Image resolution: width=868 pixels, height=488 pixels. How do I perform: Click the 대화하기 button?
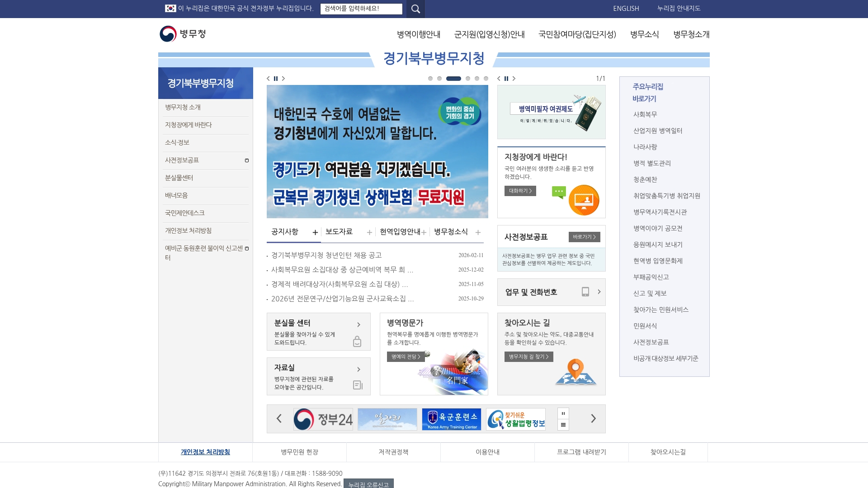[519, 191]
